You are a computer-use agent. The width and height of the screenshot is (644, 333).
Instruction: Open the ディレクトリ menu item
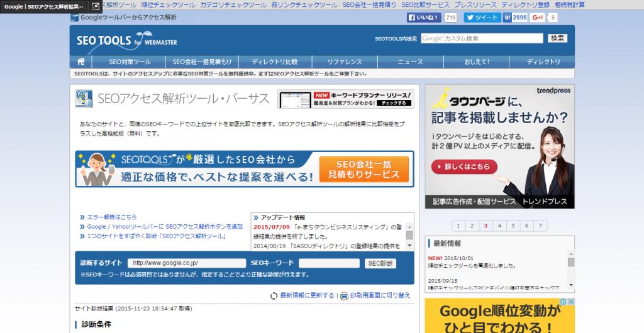click(x=543, y=62)
